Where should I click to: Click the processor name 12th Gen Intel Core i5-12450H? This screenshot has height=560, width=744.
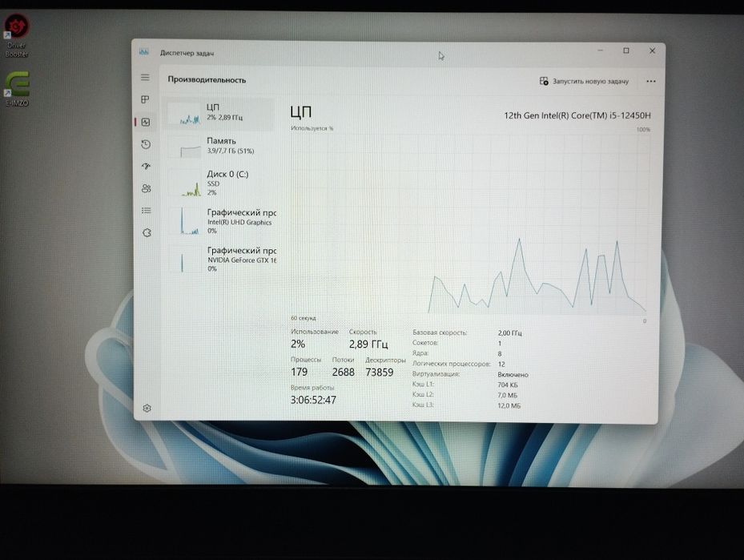point(577,115)
